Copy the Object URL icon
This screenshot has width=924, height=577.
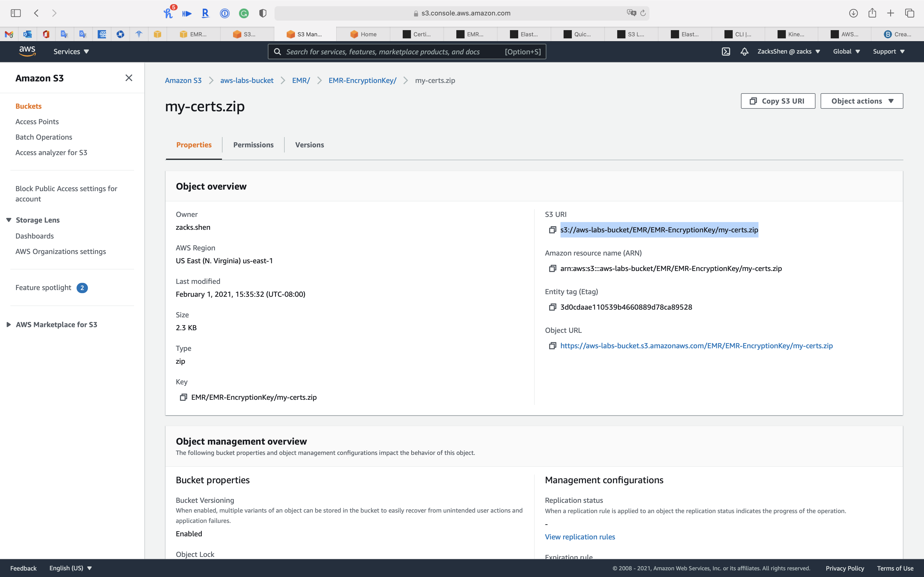pos(552,346)
